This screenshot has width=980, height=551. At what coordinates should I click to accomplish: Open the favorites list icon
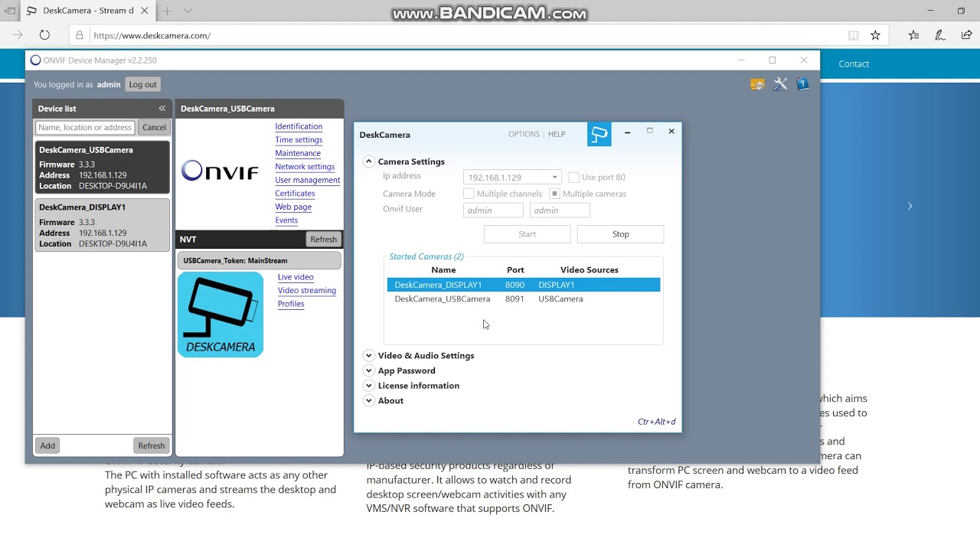coord(913,35)
